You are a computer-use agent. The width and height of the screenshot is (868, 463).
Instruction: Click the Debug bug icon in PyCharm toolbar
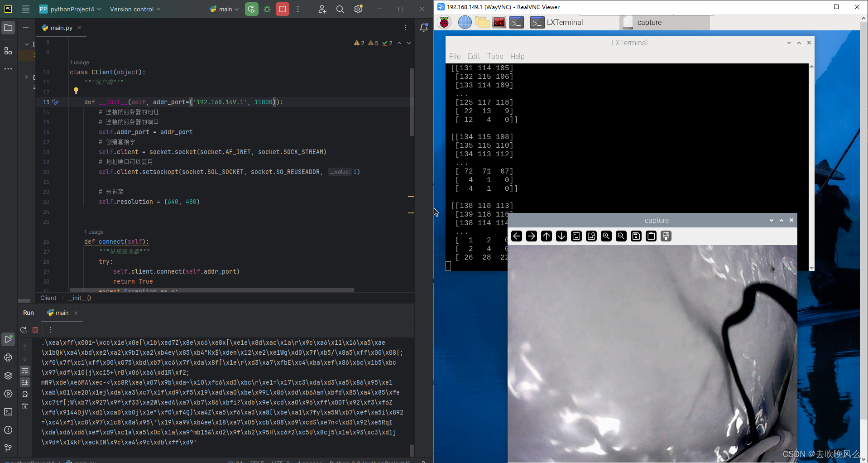click(x=267, y=9)
